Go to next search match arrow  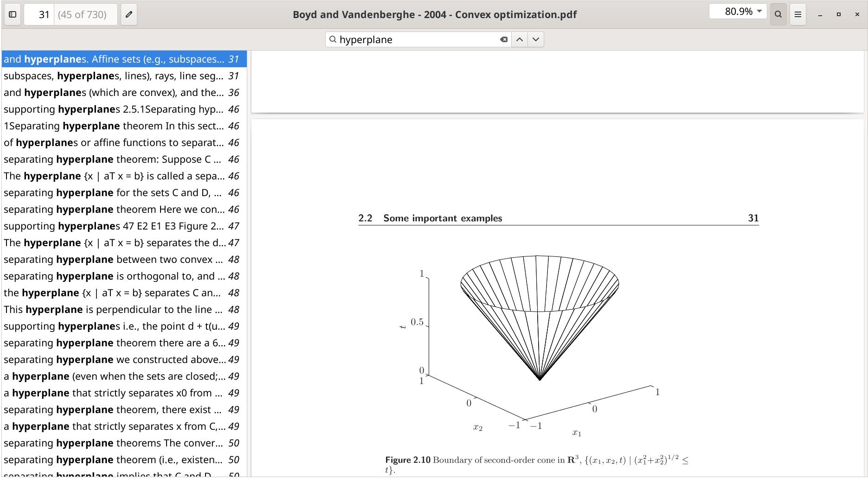[536, 39]
